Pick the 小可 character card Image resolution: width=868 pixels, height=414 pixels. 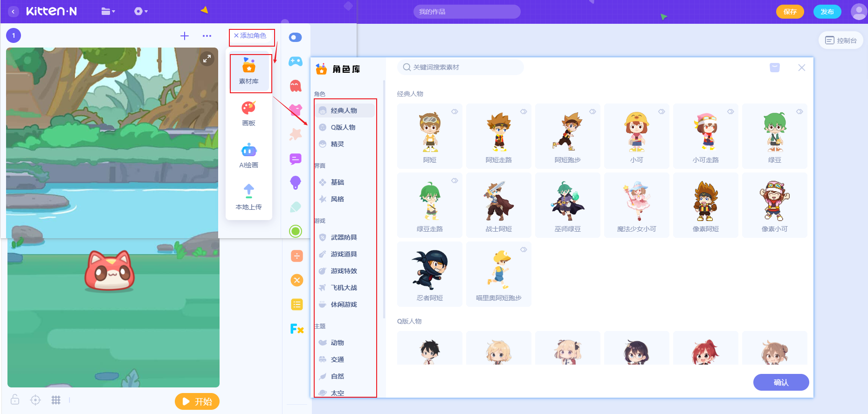point(637,136)
